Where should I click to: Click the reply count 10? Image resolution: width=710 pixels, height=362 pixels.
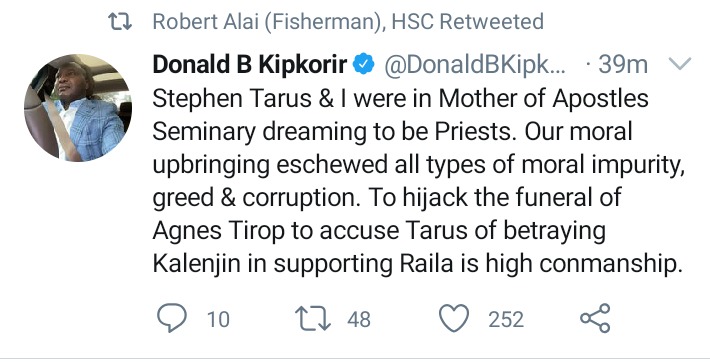(218, 319)
